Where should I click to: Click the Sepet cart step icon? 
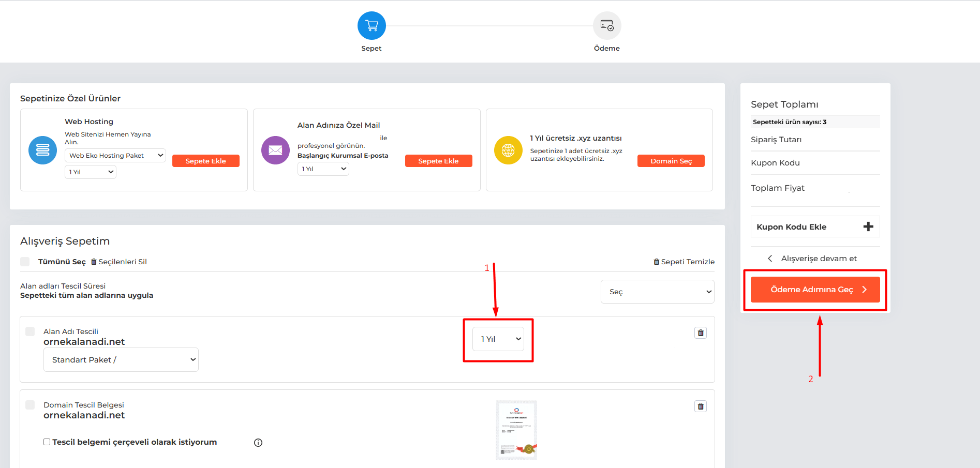tap(372, 26)
